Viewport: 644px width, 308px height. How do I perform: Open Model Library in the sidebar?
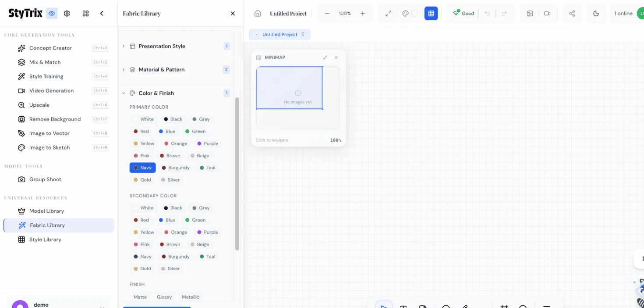[x=46, y=211]
